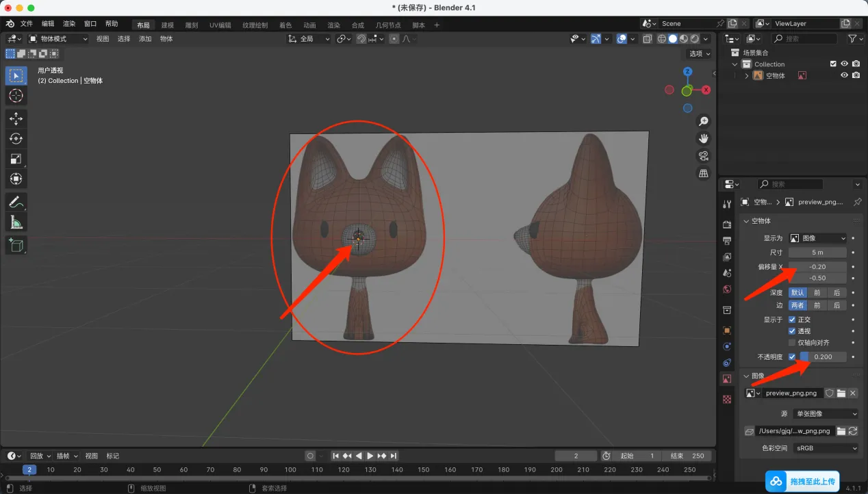Set depth to 前 option

(817, 292)
